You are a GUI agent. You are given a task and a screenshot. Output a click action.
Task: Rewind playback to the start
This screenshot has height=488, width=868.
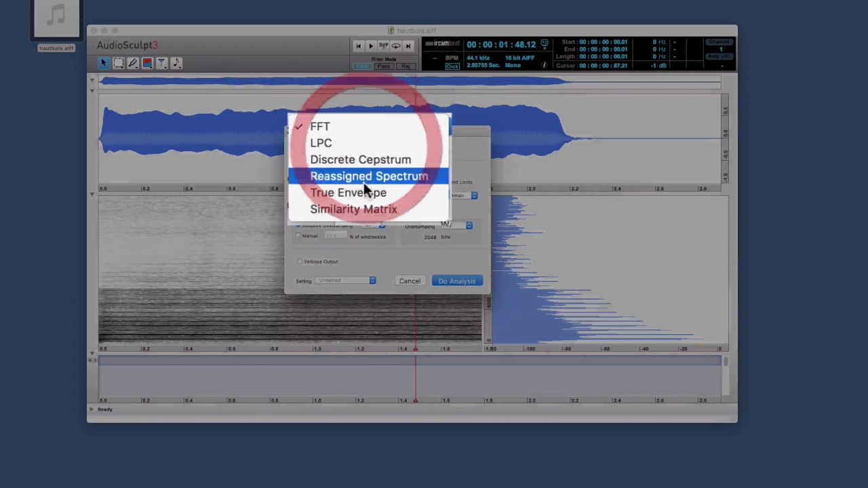coord(358,46)
